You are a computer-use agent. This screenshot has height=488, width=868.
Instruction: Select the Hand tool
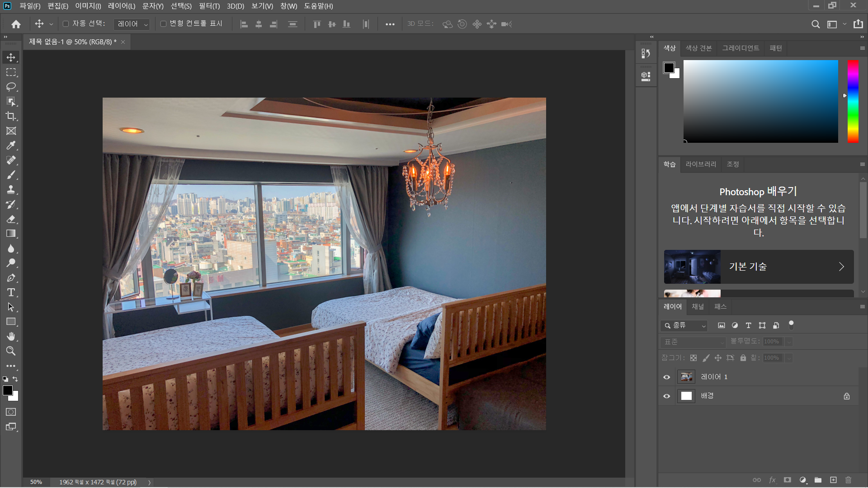11,337
